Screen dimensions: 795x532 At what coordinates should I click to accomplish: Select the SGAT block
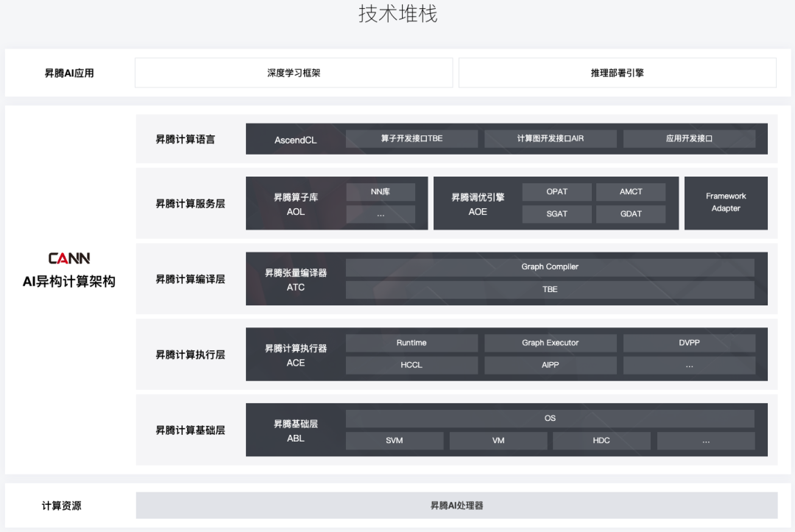(556, 214)
